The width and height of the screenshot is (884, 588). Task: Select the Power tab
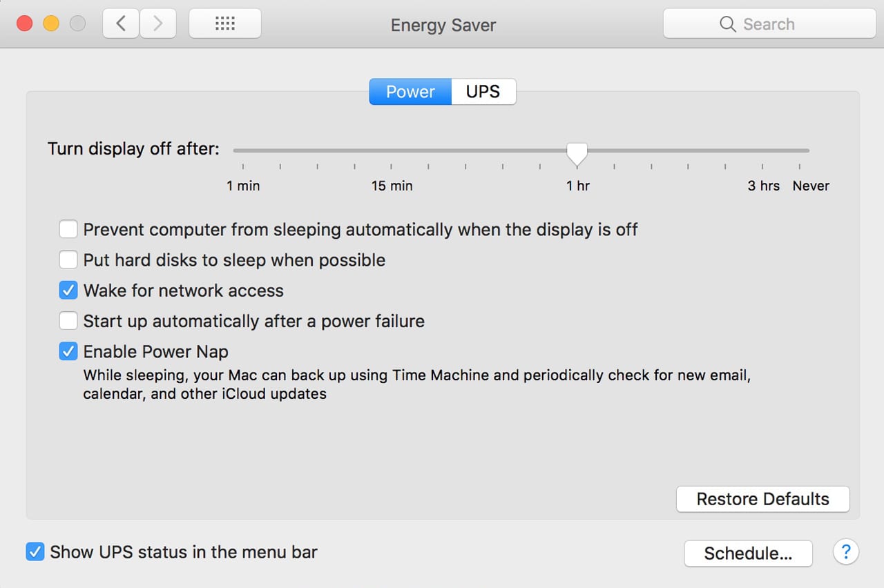410,92
